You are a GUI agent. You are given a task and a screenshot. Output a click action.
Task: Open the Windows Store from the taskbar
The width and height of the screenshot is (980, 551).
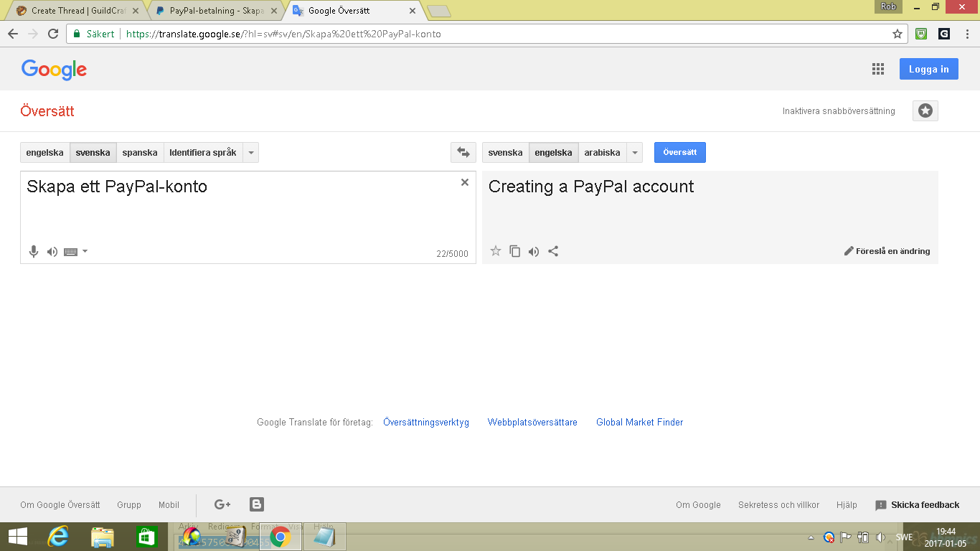(146, 537)
